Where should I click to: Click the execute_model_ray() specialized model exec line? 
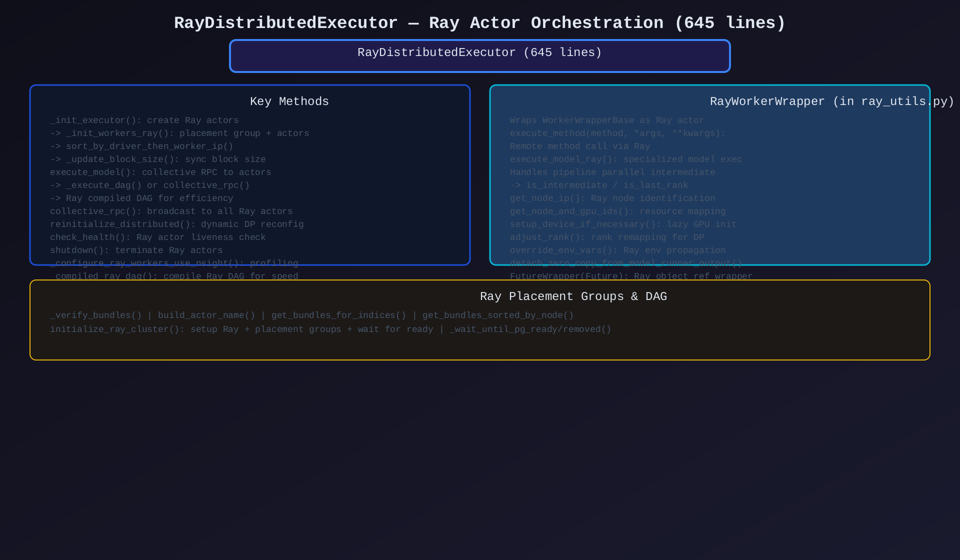[x=625, y=159]
